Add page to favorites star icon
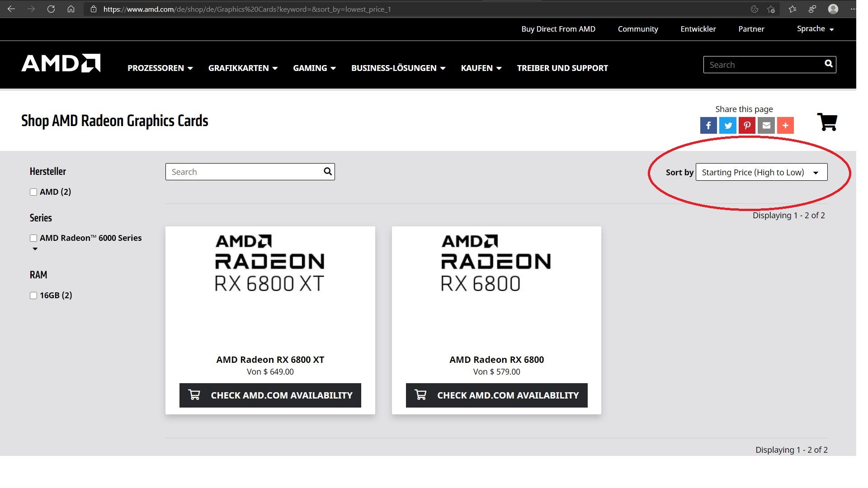Image resolution: width=868 pixels, height=488 pixels. pyautogui.click(x=771, y=9)
